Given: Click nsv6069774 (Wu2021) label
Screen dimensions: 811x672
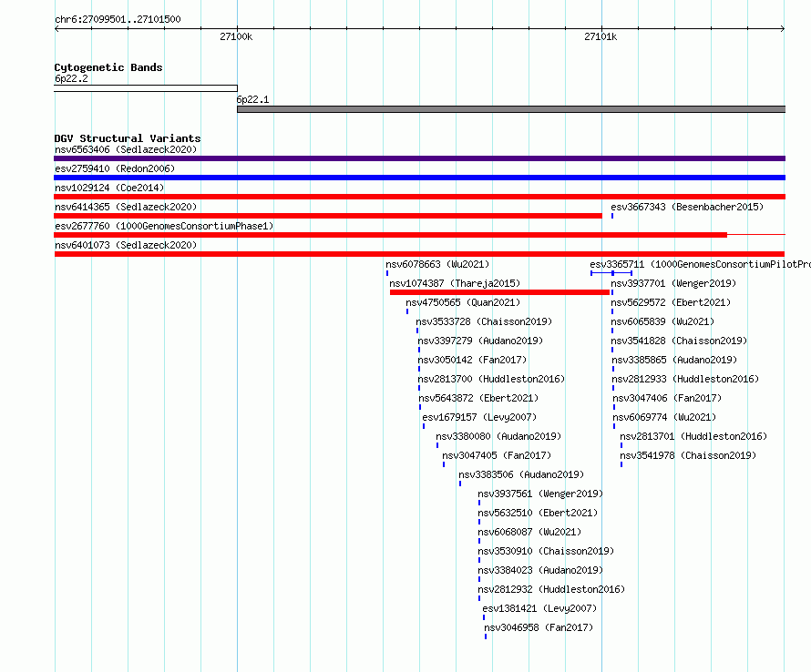Looking at the screenshot, I should coord(664,417).
